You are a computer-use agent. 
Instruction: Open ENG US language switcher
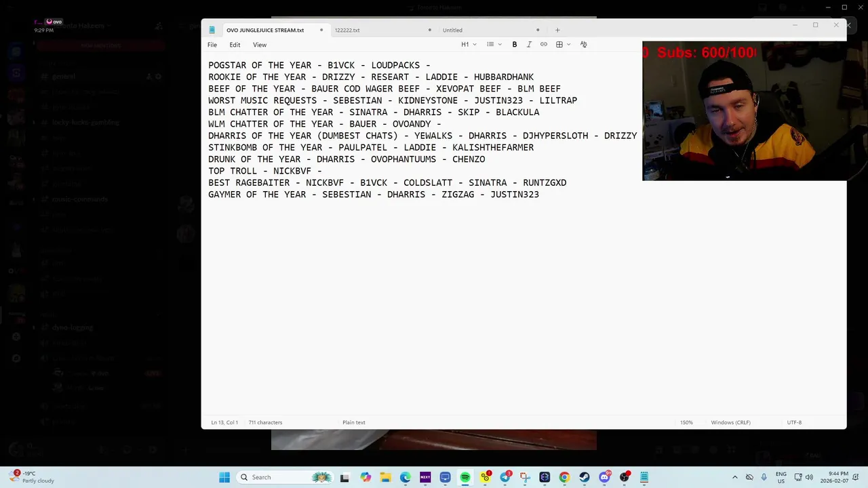point(781,477)
